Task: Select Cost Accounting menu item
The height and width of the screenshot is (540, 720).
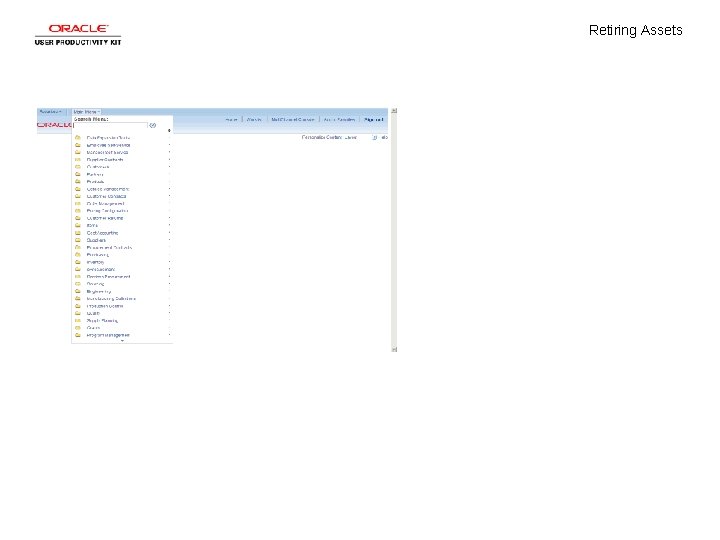Action: click(102, 233)
